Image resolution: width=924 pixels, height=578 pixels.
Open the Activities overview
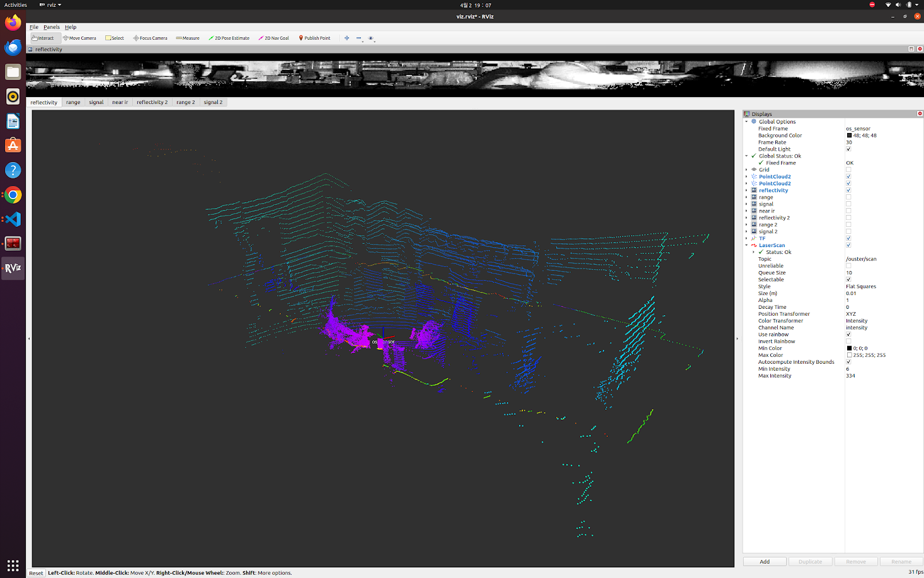(16, 5)
